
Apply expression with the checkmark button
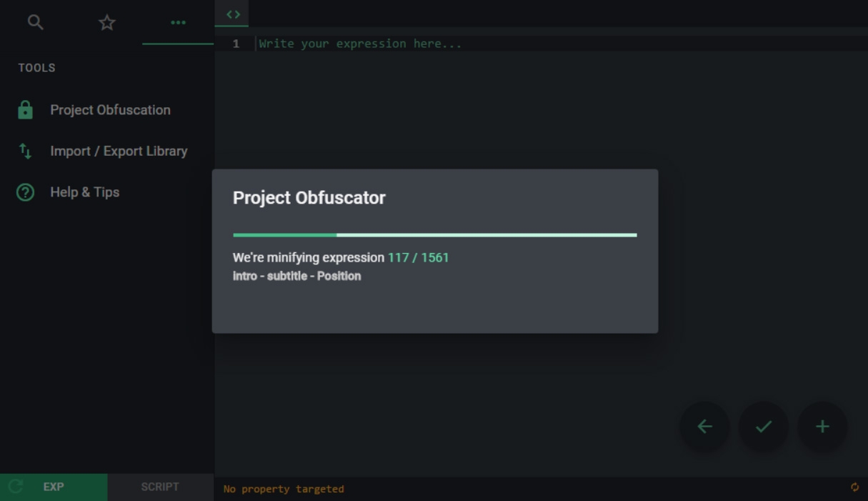(x=763, y=427)
